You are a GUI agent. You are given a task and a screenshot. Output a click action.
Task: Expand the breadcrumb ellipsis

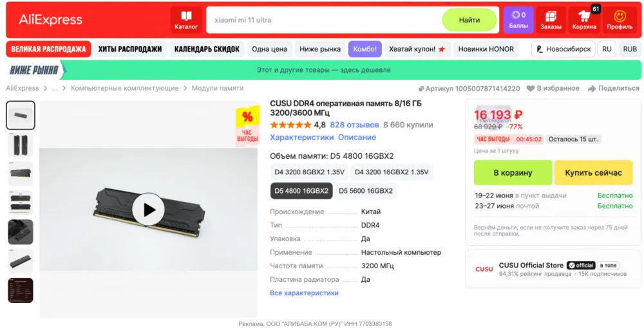tap(55, 89)
